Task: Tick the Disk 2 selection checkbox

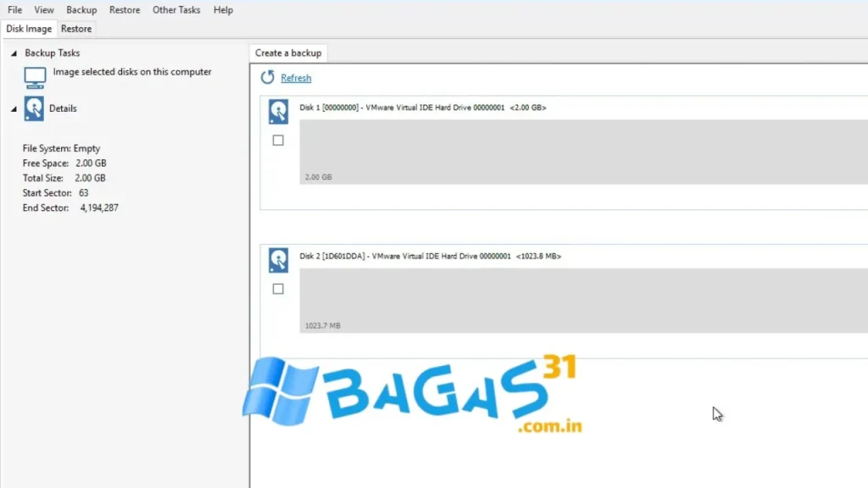Action: coord(278,289)
